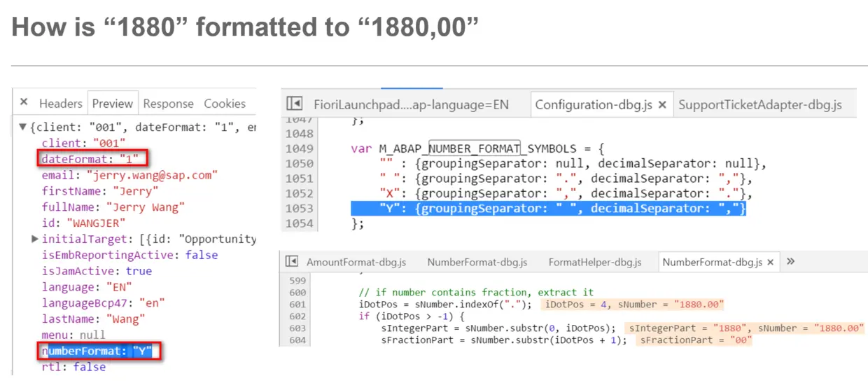Open the Cookies tab

click(225, 103)
